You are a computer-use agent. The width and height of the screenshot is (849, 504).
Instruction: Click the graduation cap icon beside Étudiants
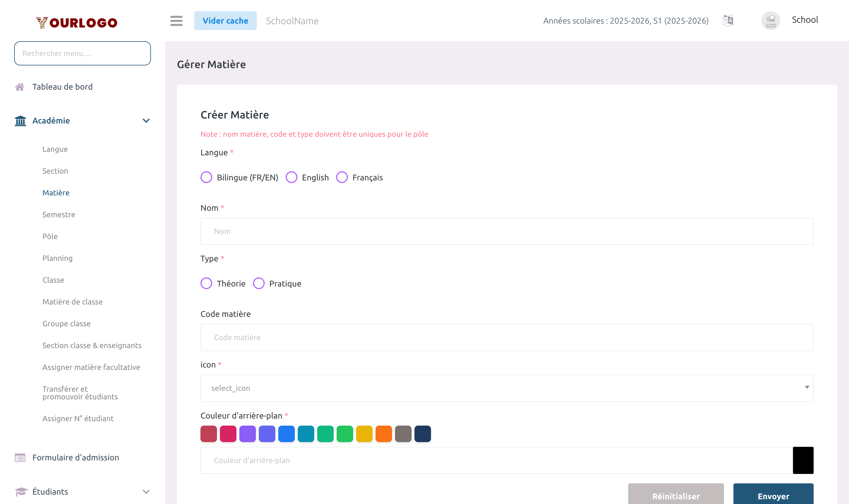pyautogui.click(x=20, y=491)
